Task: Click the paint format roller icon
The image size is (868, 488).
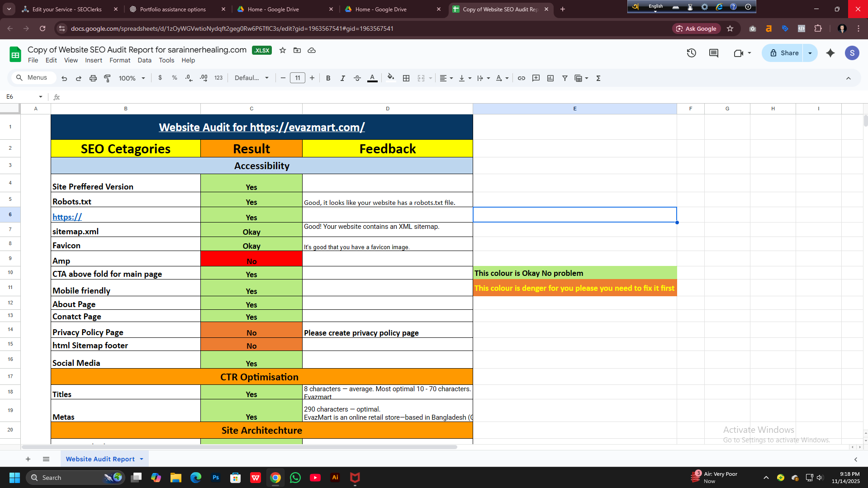Action: [x=107, y=78]
